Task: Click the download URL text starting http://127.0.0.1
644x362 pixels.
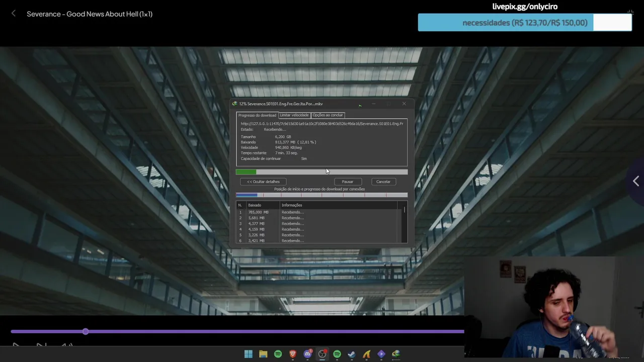Action: [x=322, y=124]
